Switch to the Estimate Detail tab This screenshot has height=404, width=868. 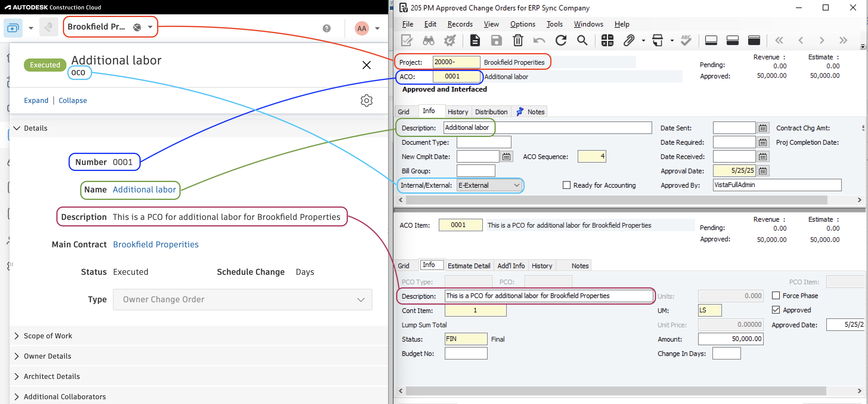tap(469, 266)
